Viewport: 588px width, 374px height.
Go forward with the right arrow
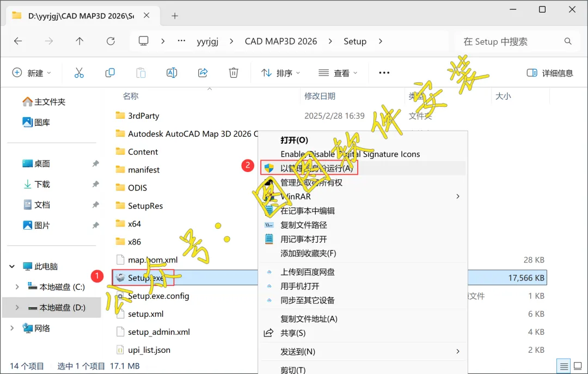pos(49,41)
